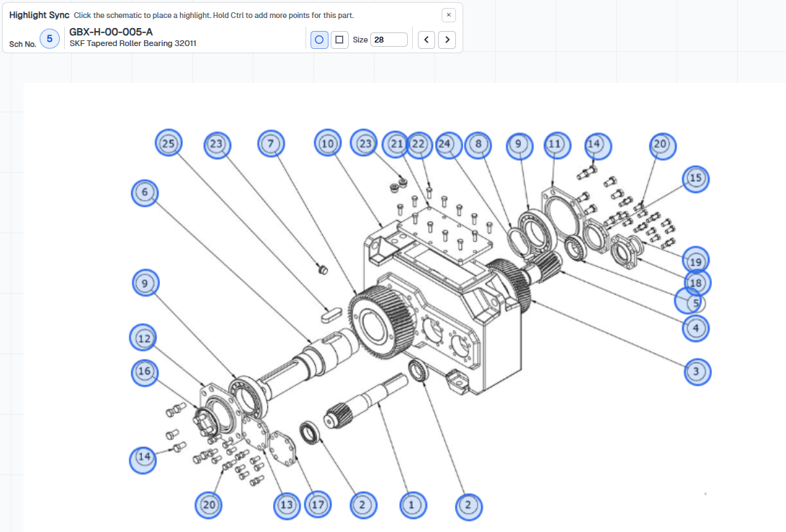Select the circle highlight shape
The width and height of the screenshot is (786, 532).
click(319, 40)
